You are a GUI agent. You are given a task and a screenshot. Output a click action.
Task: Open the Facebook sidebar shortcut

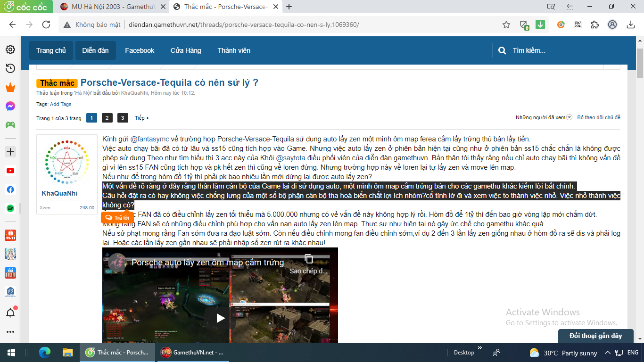tap(10, 189)
